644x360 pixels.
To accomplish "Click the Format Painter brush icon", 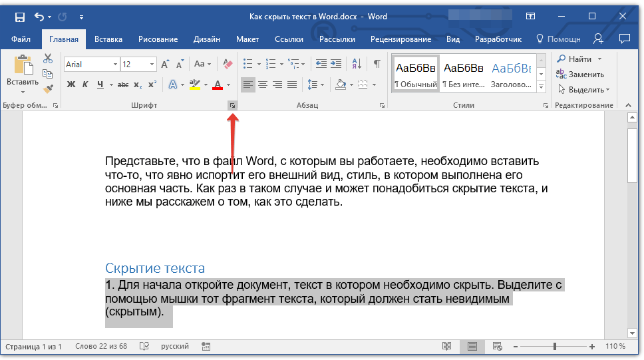I will [x=48, y=89].
